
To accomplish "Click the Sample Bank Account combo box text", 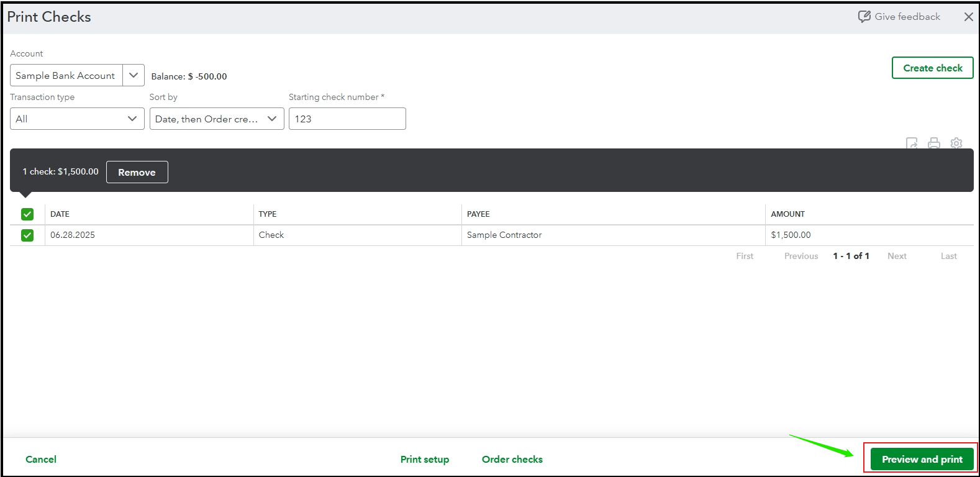I will coord(66,75).
